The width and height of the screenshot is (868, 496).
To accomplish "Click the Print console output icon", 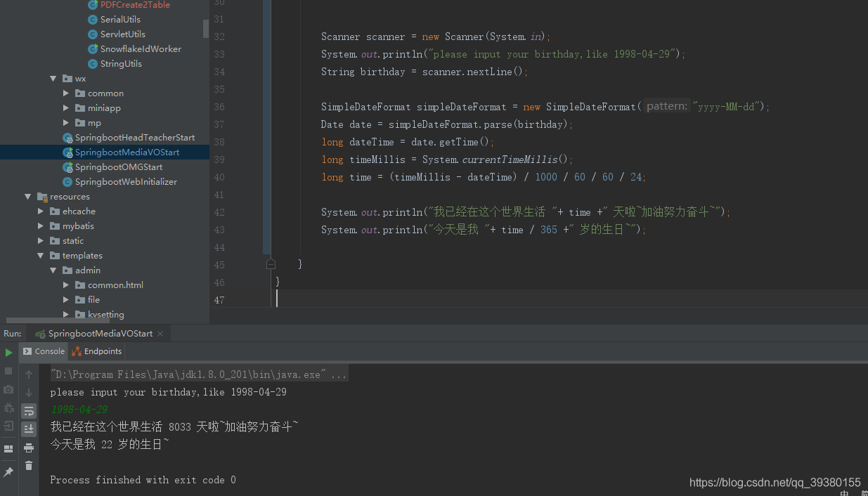I will click(29, 448).
